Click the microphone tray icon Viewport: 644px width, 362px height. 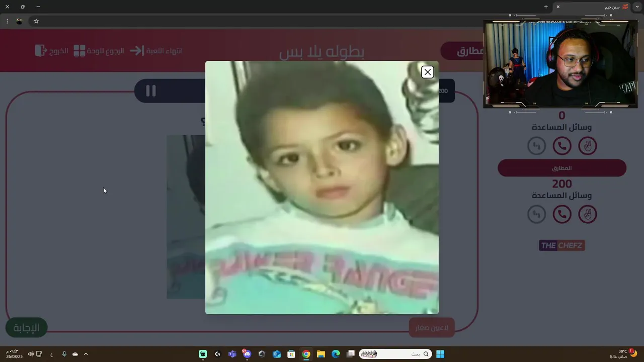point(64,354)
